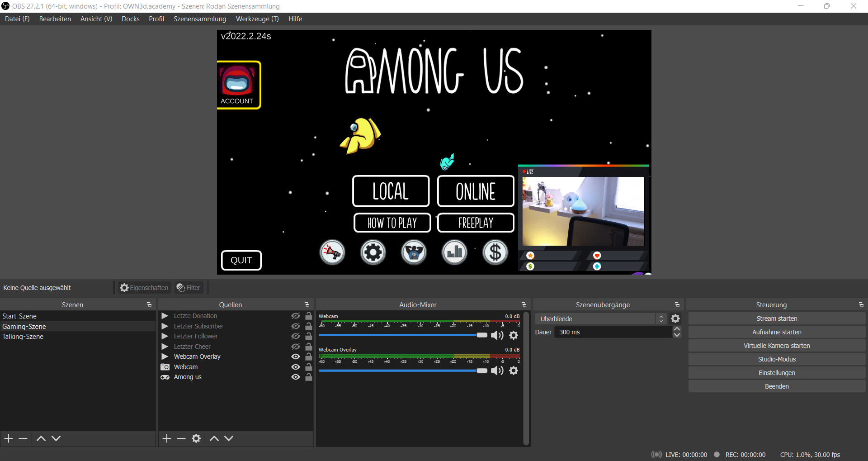
Task: Hide the Webcam Overlay source
Action: click(296, 356)
